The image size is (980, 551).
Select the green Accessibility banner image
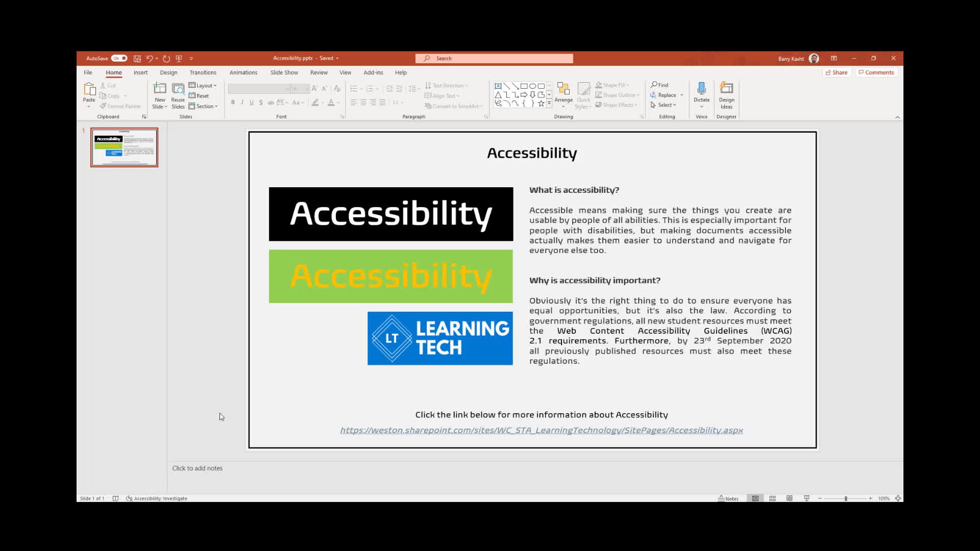click(x=391, y=277)
